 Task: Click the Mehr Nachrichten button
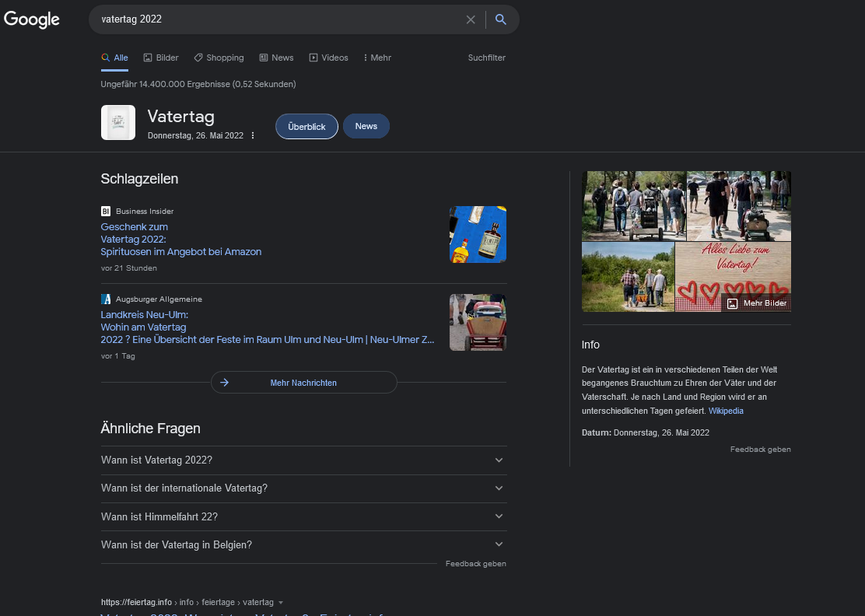pyautogui.click(x=303, y=383)
